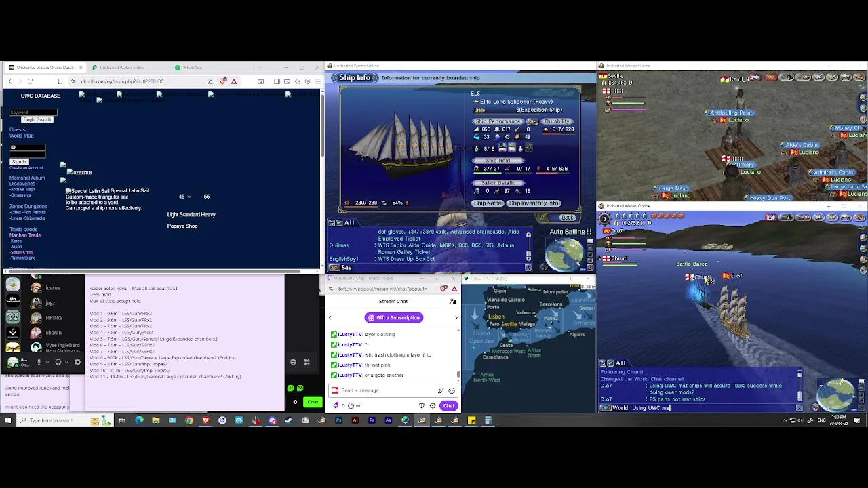Focus the keyword search field

pyautogui.click(x=33, y=113)
